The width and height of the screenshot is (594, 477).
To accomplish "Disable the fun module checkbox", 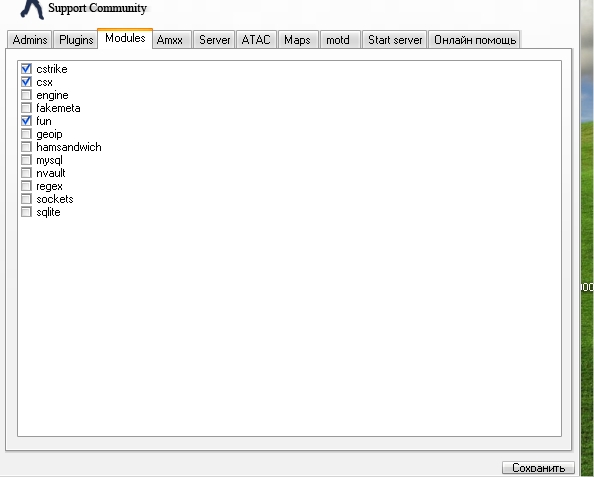I will (26, 121).
